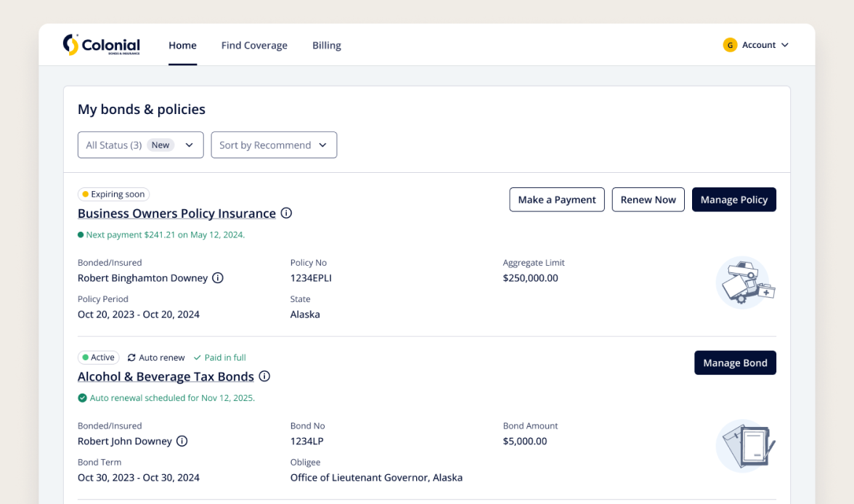Switch to the Billing tab
The image size is (854, 504).
(327, 45)
